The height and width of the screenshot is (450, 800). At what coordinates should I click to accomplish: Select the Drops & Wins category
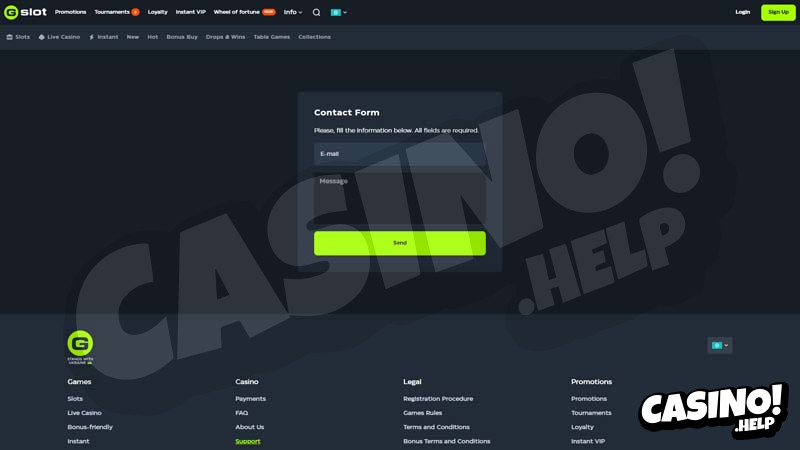click(225, 37)
